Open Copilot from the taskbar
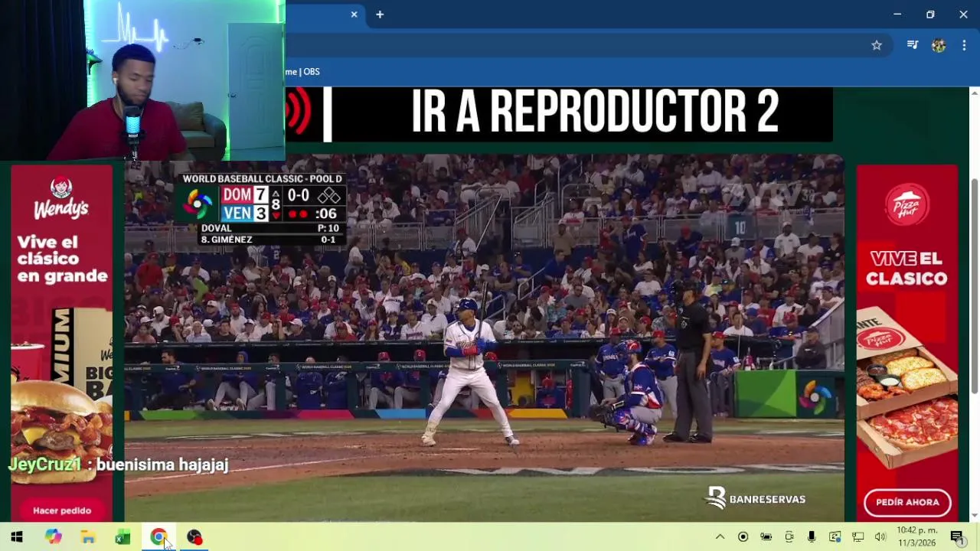The image size is (980, 551). click(x=53, y=537)
